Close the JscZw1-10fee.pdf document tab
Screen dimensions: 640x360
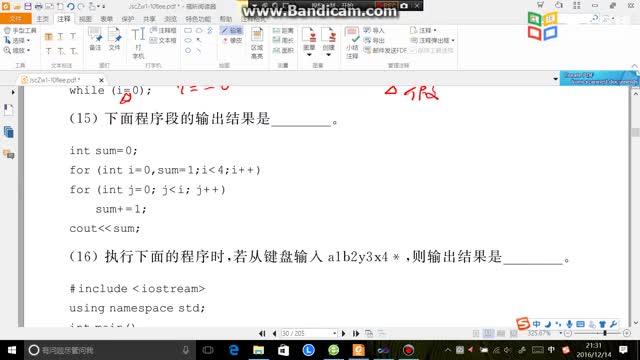click(x=101, y=80)
